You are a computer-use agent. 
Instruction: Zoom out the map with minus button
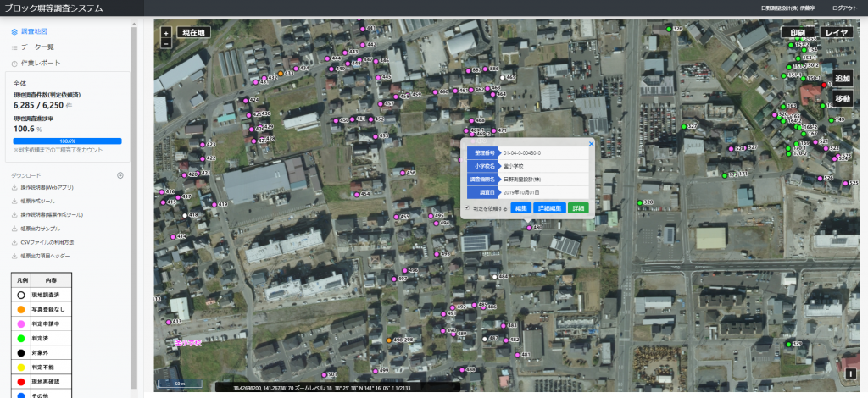coord(165,41)
